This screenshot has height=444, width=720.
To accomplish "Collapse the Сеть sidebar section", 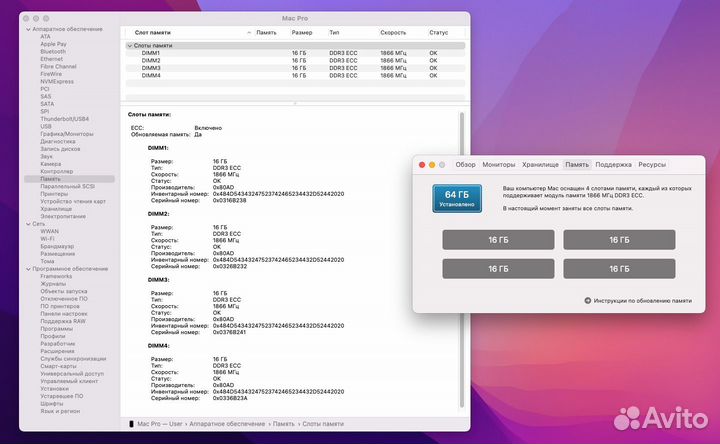I will pyautogui.click(x=28, y=224).
